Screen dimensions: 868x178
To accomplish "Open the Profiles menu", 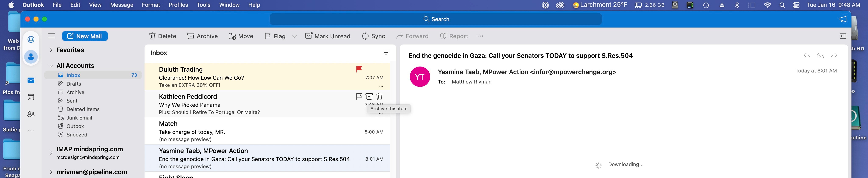I will pos(178,5).
